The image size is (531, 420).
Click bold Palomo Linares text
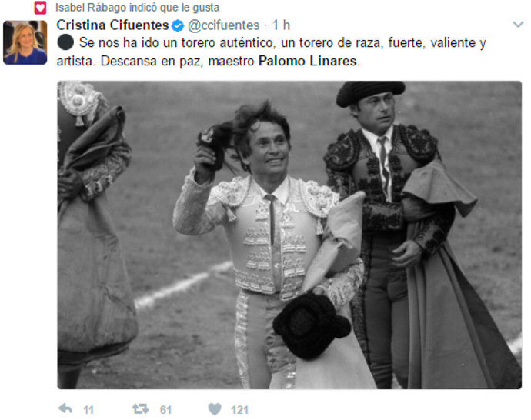pos(308,61)
